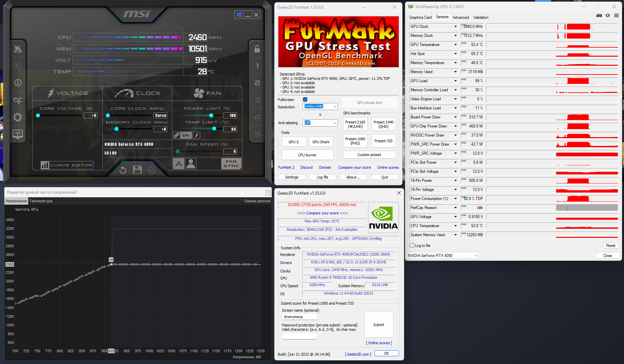Adjust the Memory Clock slider handle
The image size is (624, 364).
click(117, 129)
